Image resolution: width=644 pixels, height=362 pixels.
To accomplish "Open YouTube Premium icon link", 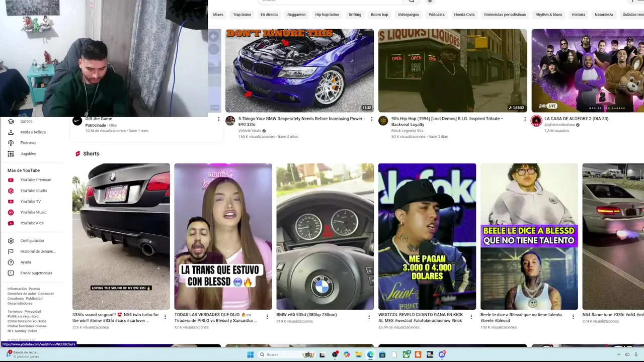I will click(x=11, y=180).
